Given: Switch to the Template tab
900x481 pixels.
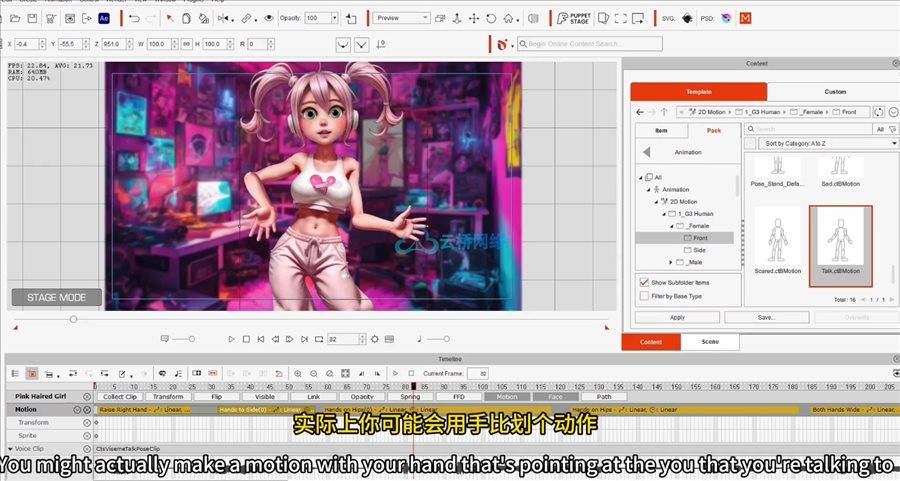Looking at the screenshot, I should pos(699,92).
